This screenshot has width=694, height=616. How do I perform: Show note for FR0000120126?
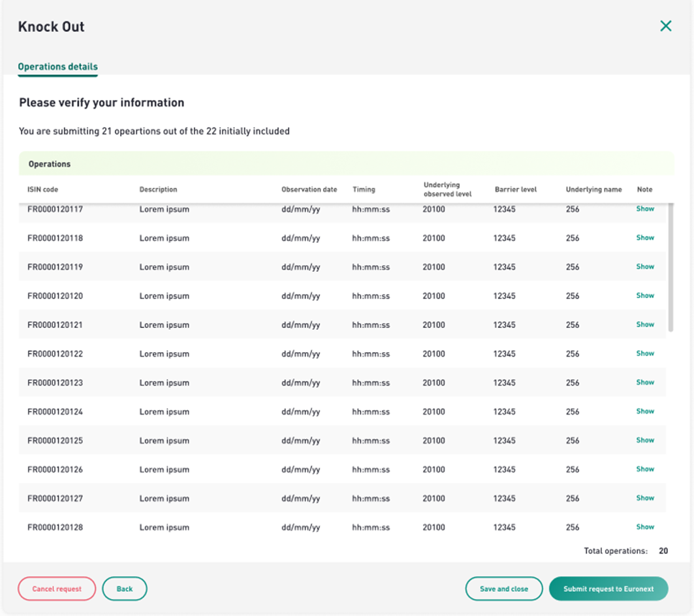tap(645, 469)
